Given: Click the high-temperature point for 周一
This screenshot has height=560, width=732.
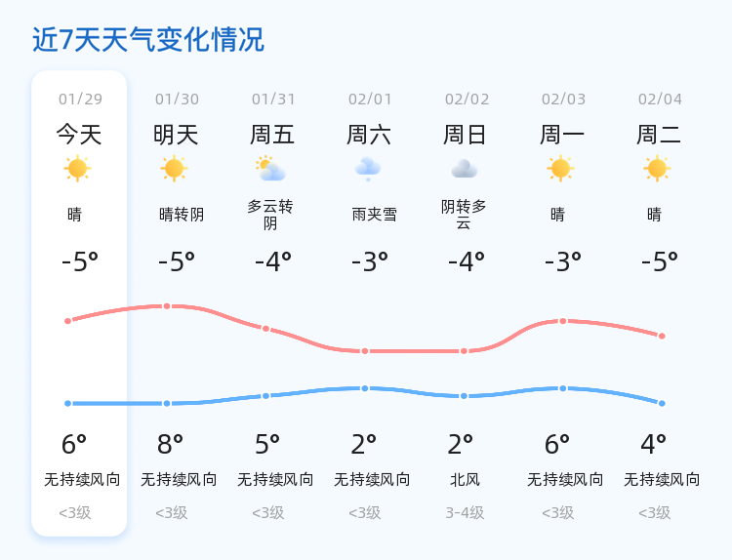Looking at the screenshot, I should (563, 321).
